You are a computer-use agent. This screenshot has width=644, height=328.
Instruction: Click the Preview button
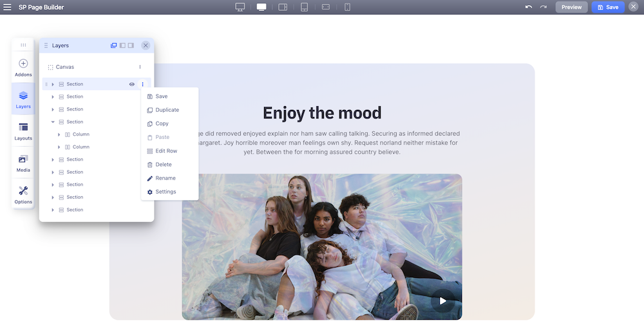click(571, 7)
